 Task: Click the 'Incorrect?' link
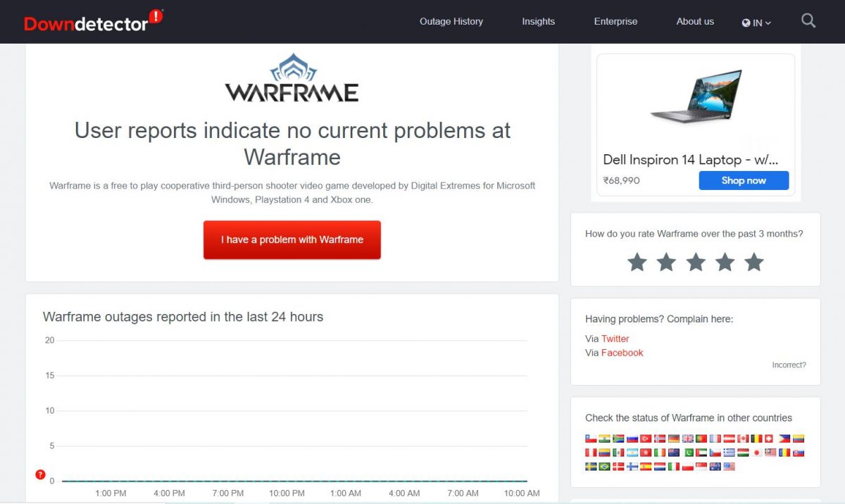[789, 365]
